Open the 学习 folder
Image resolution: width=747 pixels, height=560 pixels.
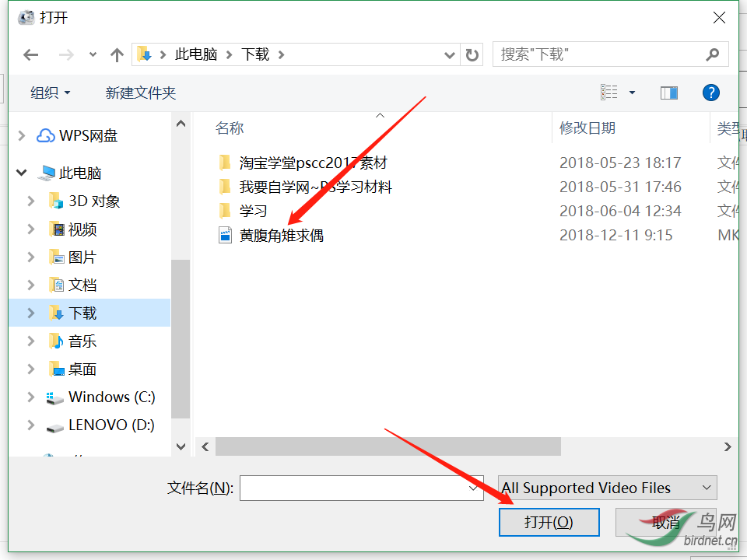[x=252, y=211]
